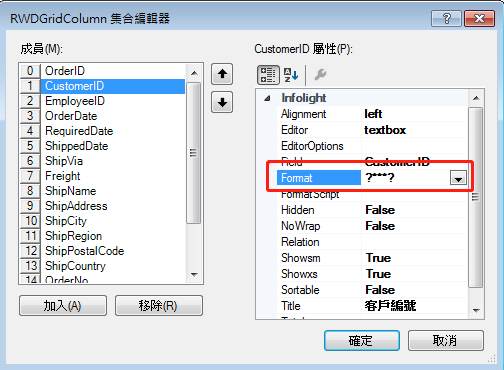Select the EditorOptions property
The height and width of the screenshot is (370, 504).
point(372,146)
